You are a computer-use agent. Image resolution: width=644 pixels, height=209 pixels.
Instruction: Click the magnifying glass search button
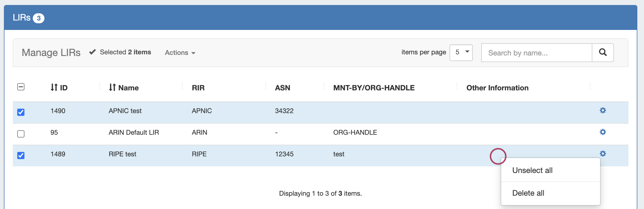603,52
